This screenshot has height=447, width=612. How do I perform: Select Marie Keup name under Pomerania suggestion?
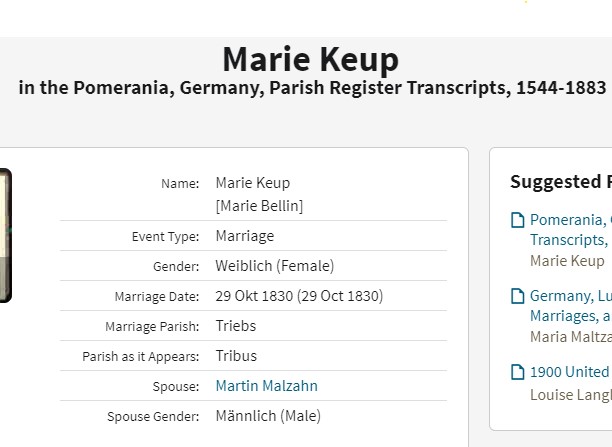(x=567, y=260)
